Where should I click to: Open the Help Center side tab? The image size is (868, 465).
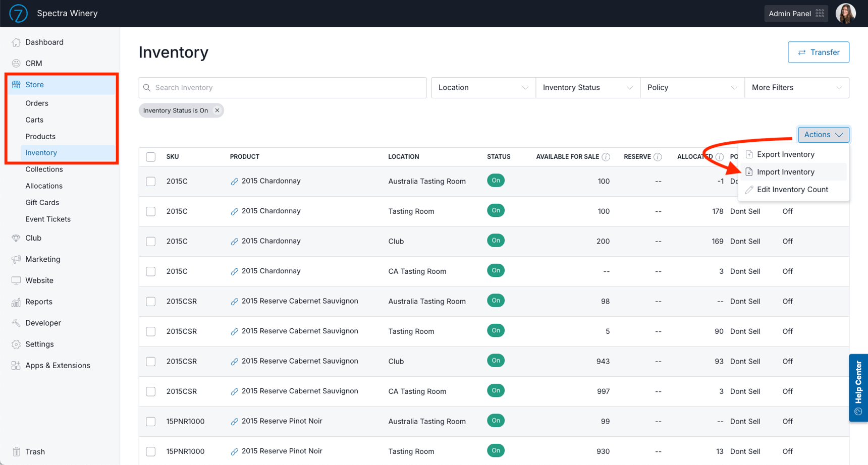tap(858, 387)
